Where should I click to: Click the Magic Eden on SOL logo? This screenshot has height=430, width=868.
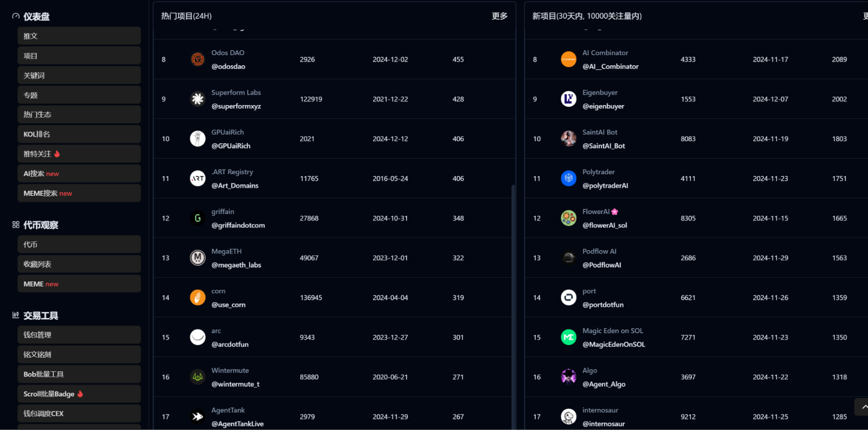[568, 337]
